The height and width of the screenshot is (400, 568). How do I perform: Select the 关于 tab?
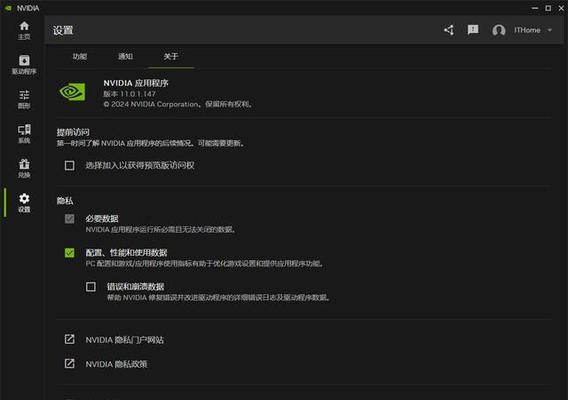pyautogui.click(x=171, y=56)
